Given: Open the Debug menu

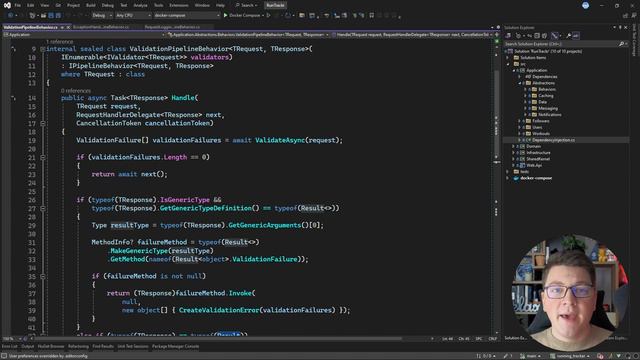Looking at the screenshot, I should pyautogui.click(x=107, y=5).
